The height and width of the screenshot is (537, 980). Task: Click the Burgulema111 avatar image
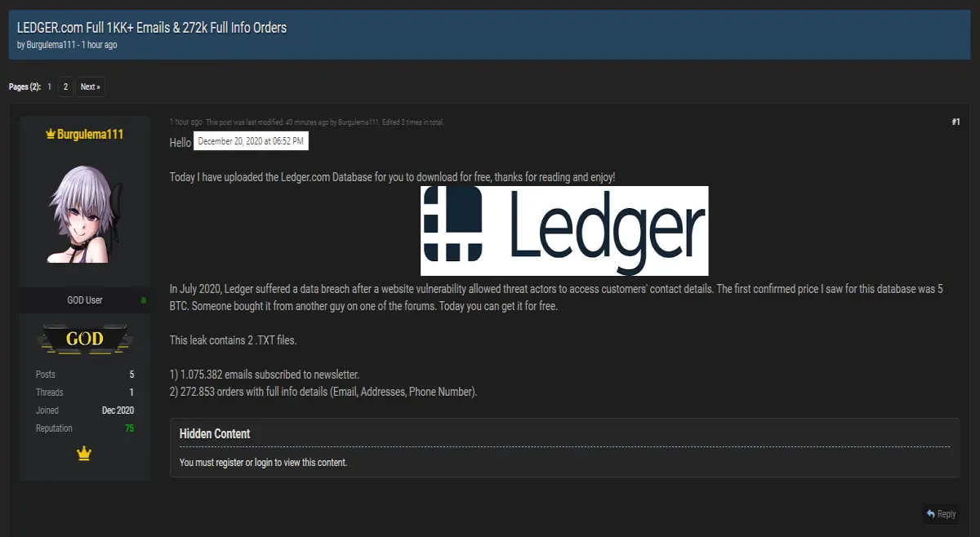click(x=84, y=214)
